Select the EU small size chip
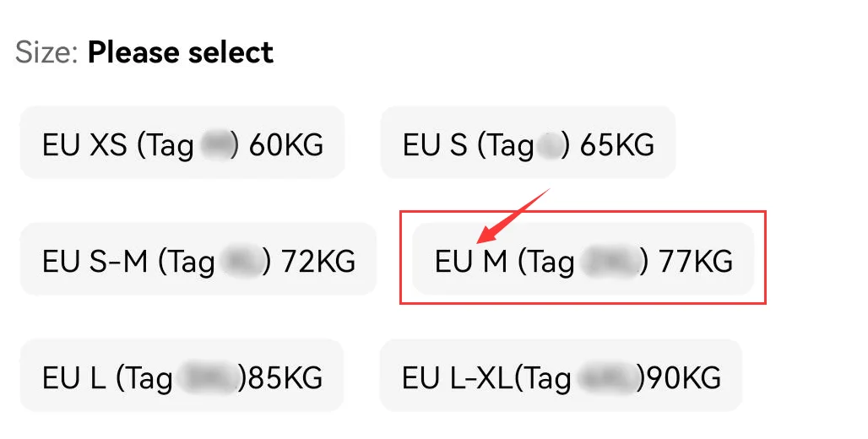Viewport: 868px width, 439px height. click(x=528, y=144)
